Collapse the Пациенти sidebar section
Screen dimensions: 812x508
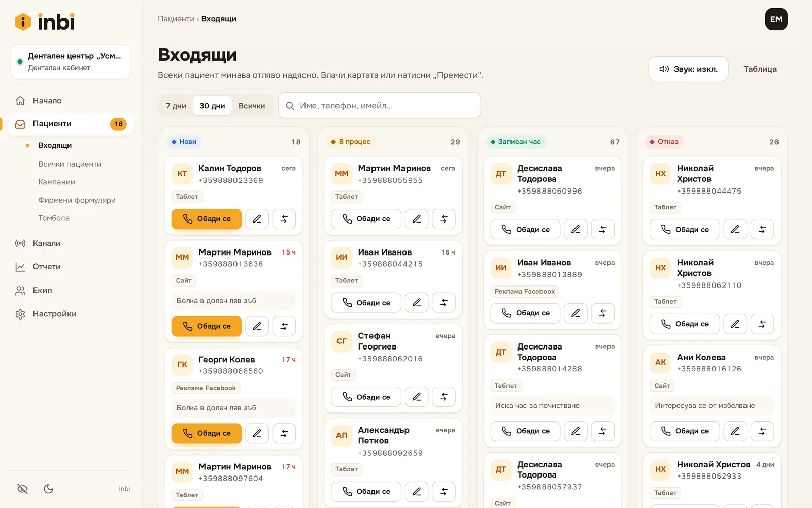click(71, 124)
